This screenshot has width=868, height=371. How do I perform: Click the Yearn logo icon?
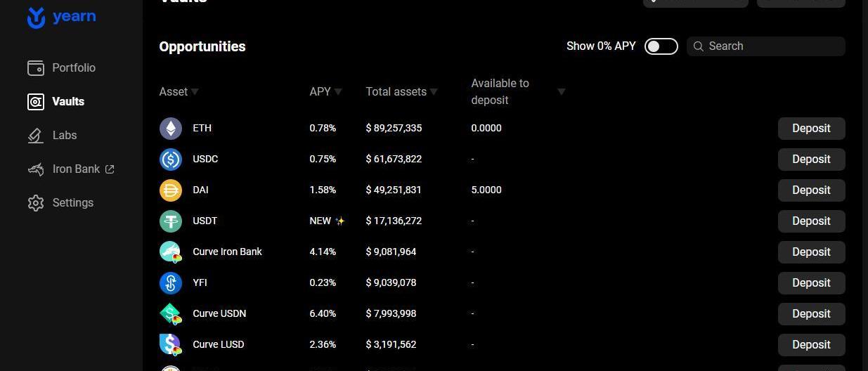(36, 18)
